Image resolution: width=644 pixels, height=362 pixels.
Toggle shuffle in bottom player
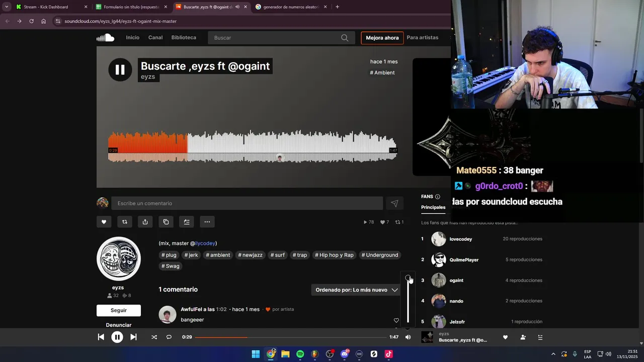coord(154,337)
